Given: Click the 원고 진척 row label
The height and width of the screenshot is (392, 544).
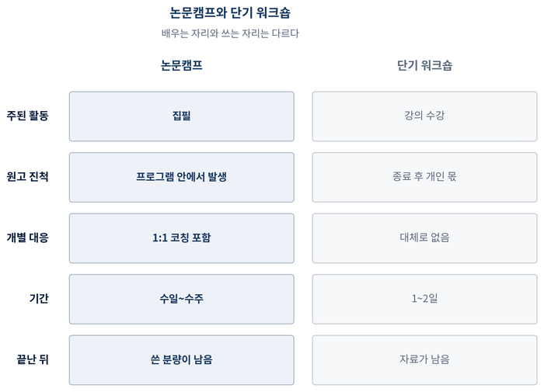Looking at the screenshot, I should [27, 177].
